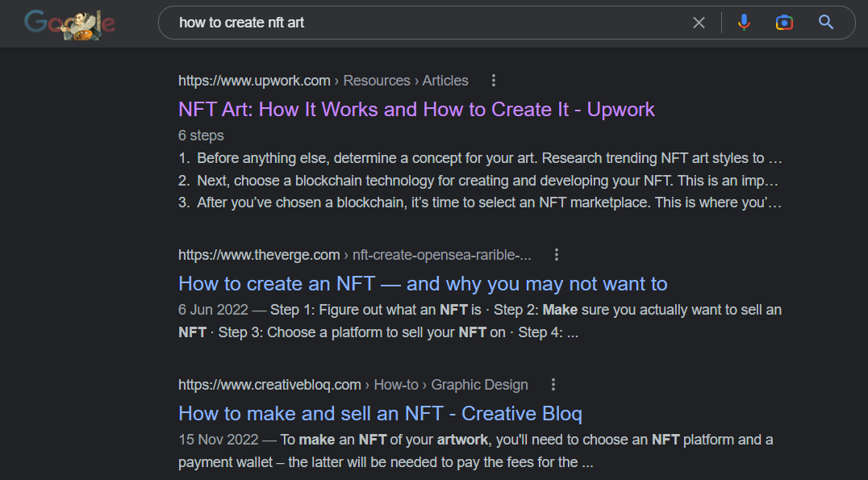Image resolution: width=868 pixels, height=480 pixels.
Task: Open 'How to make and sell an NFT' link
Action: click(x=380, y=414)
